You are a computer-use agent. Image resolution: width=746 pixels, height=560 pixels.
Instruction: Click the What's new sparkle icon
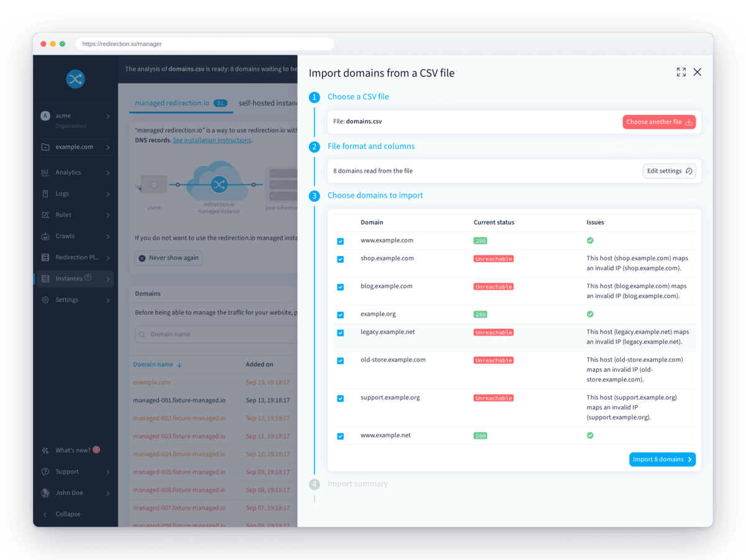[x=45, y=450]
